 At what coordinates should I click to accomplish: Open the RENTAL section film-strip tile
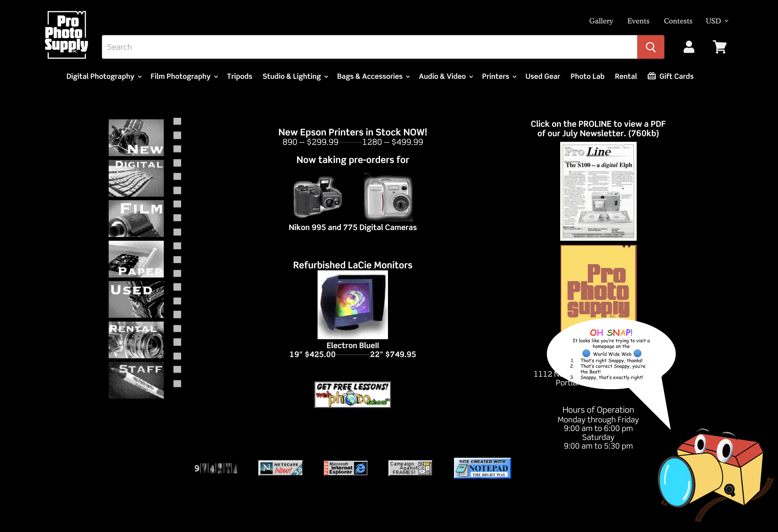point(136,340)
